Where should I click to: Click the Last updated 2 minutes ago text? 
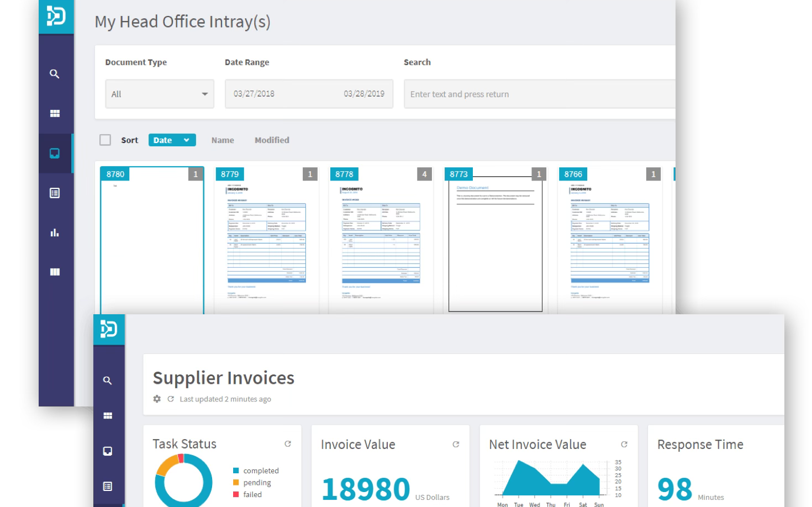(x=225, y=399)
